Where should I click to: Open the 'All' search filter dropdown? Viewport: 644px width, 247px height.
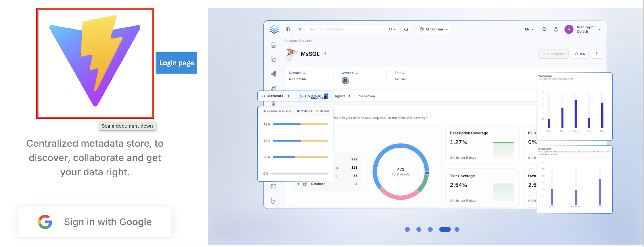(392, 29)
